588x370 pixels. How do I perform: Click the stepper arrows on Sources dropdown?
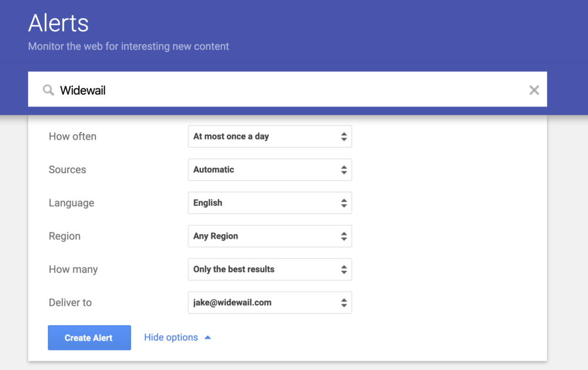344,169
